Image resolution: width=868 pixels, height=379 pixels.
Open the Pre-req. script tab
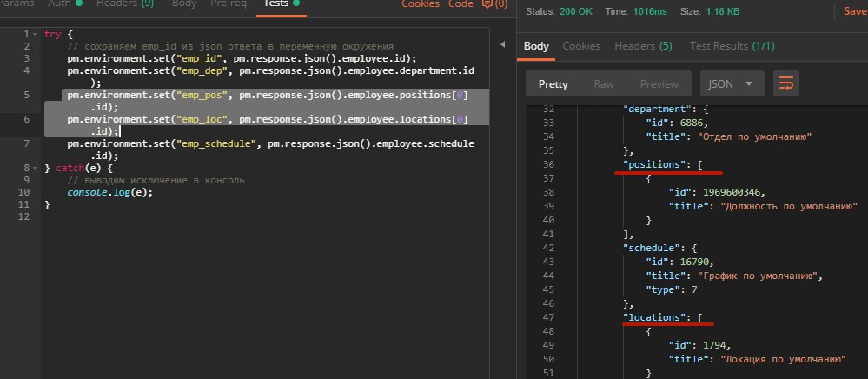[x=229, y=3]
